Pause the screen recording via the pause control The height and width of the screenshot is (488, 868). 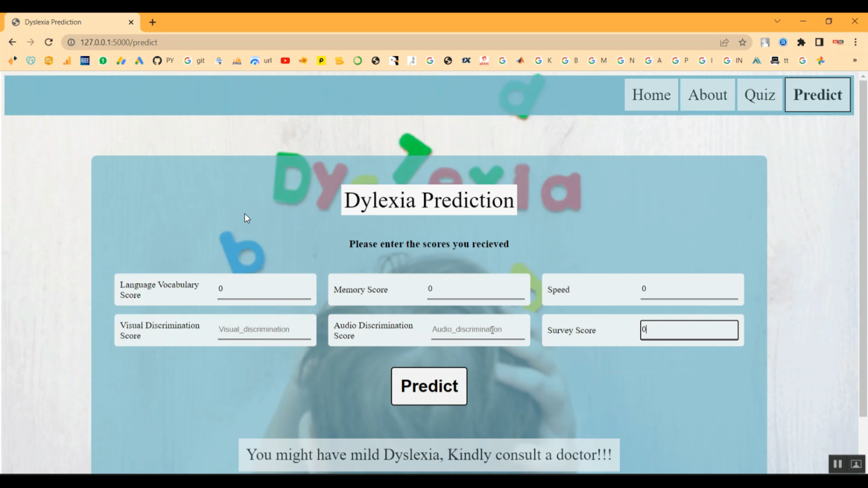pos(837,464)
